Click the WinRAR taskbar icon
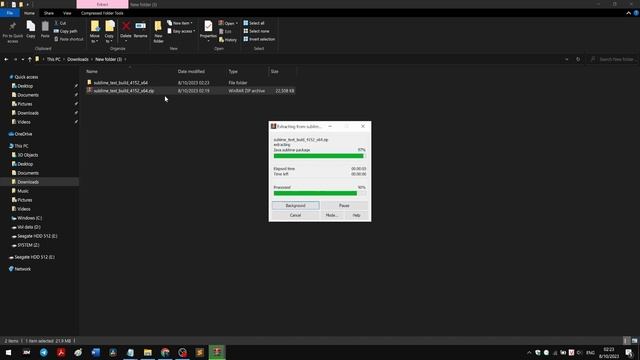640x360 pixels. click(x=217, y=352)
